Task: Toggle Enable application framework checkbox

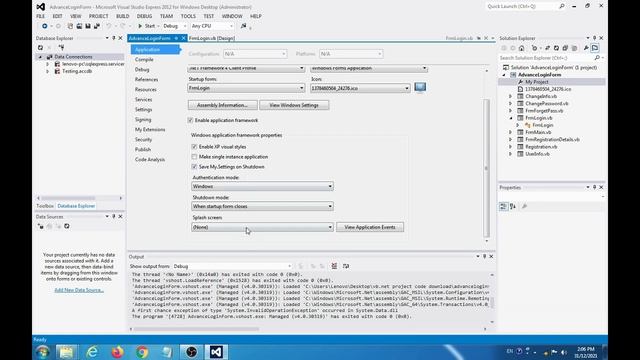Action: (190, 120)
